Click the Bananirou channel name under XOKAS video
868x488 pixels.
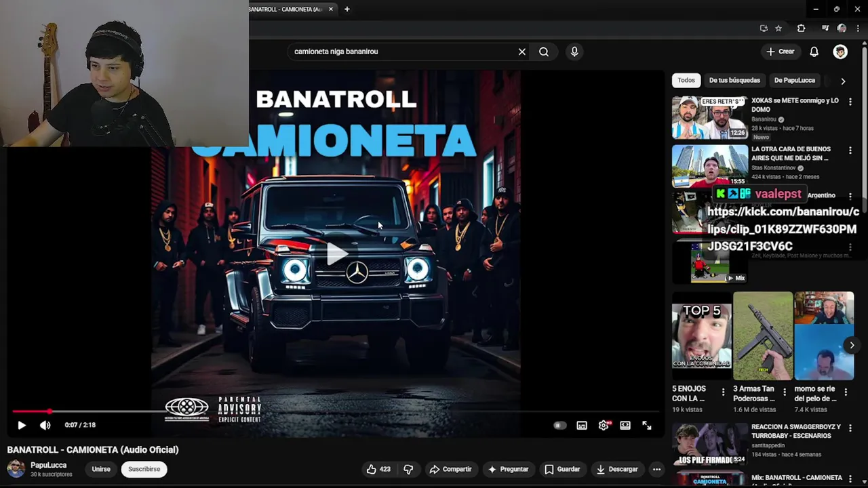(x=764, y=119)
